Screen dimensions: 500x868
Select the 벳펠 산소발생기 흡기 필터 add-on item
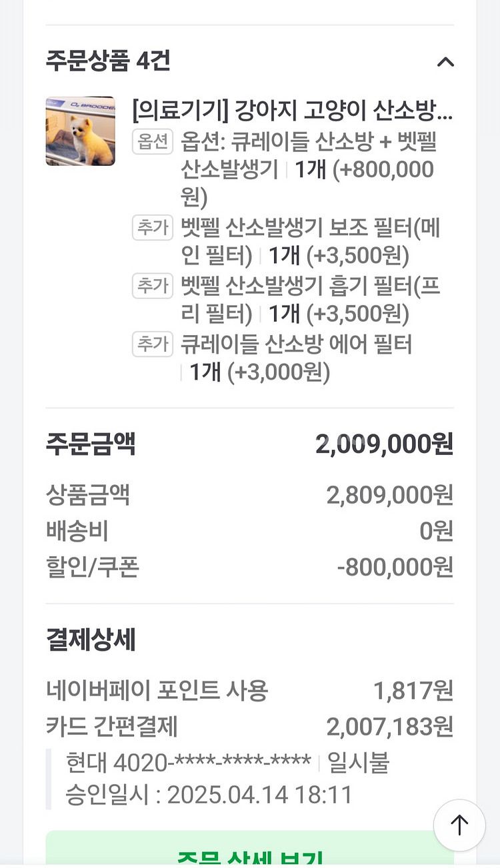click(x=311, y=300)
